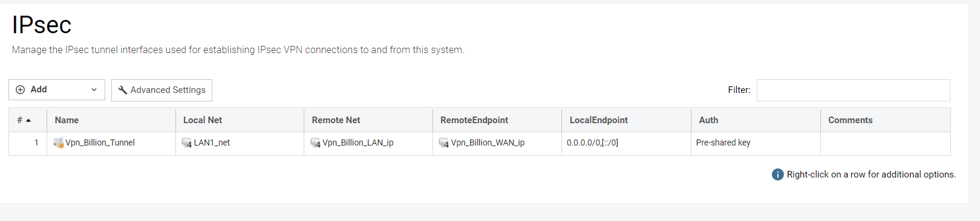Click the info icon beside right-click hint
The width and height of the screenshot is (980, 221).
coord(777,175)
